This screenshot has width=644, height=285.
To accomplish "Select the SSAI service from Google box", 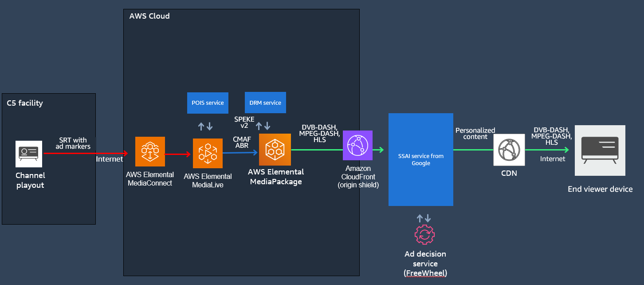I will click(421, 159).
